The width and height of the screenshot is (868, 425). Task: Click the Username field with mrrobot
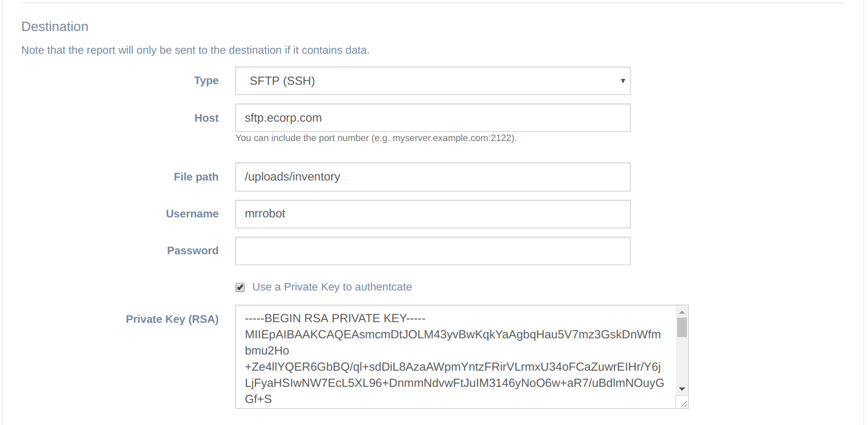click(432, 213)
